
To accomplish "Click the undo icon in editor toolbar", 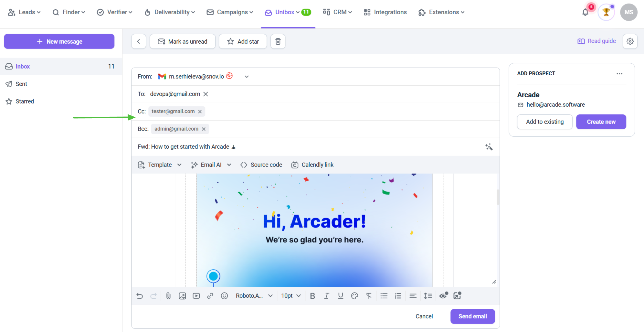I will 140,296.
